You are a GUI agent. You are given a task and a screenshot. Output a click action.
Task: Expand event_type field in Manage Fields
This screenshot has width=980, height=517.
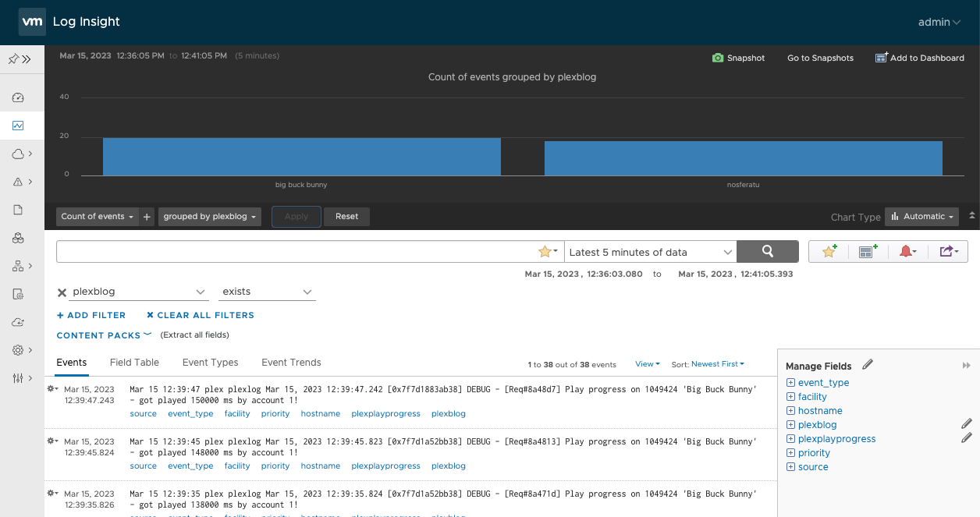point(790,382)
